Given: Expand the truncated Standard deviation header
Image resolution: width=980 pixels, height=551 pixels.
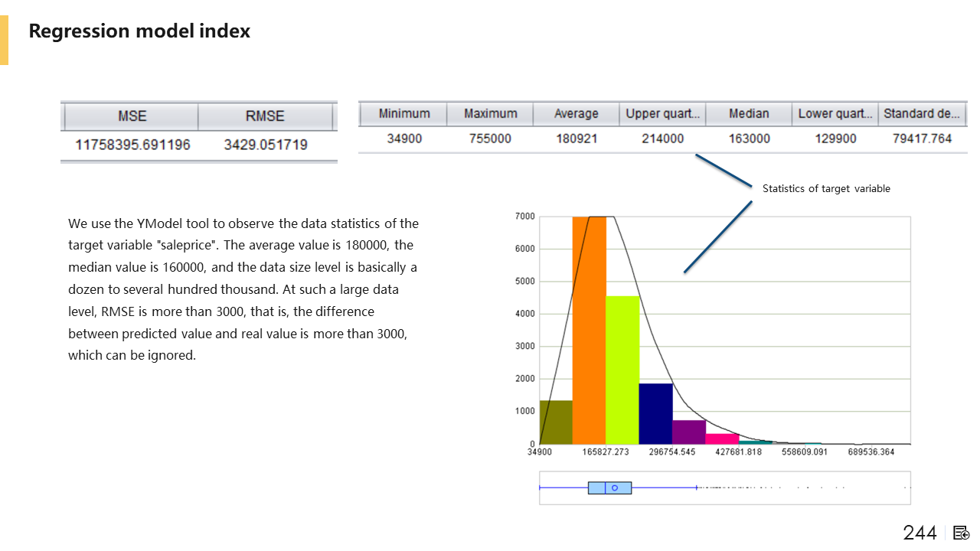Looking at the screenshot, I should coord(921,113).
